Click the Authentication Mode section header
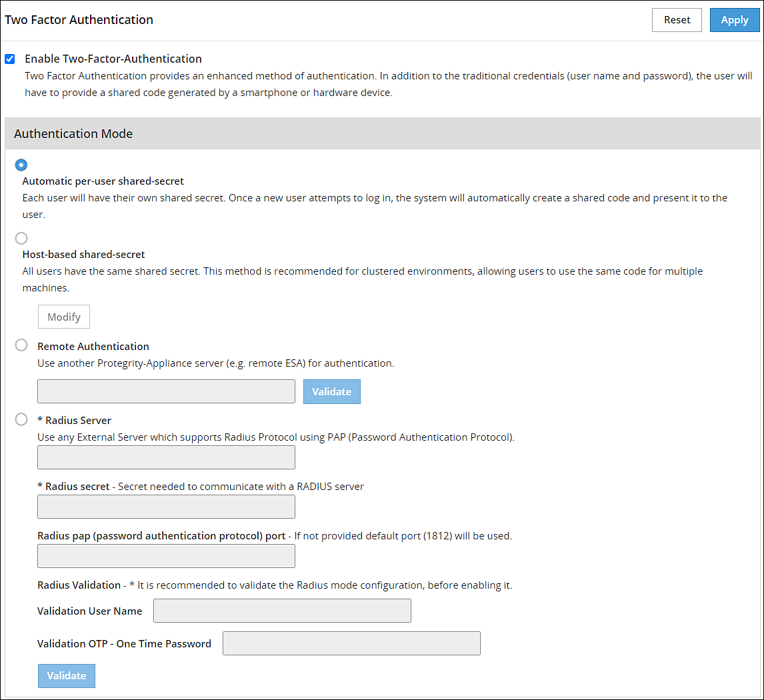 73,133
